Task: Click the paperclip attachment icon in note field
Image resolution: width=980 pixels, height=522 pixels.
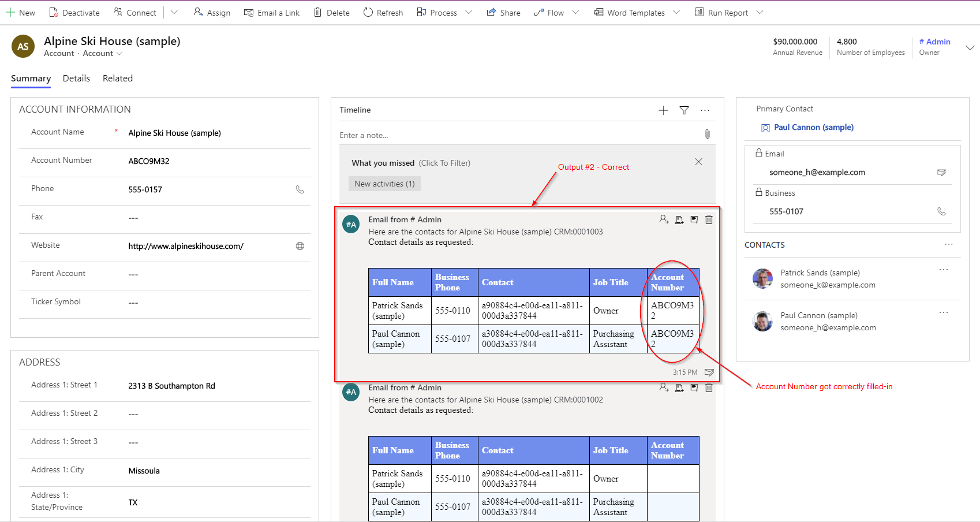Action: coord(707,135)
